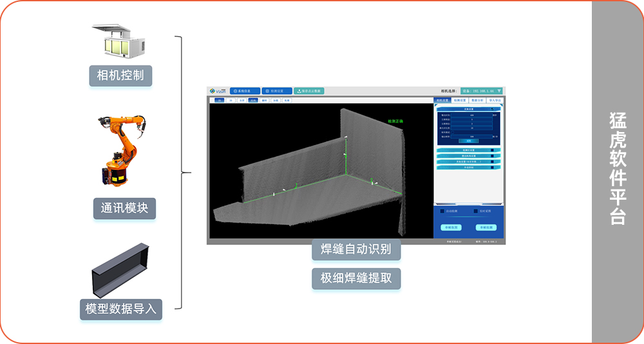Click the output rate field showing 500
The width and height of the screenshot is (644, 344).
(x=471, y=137)
